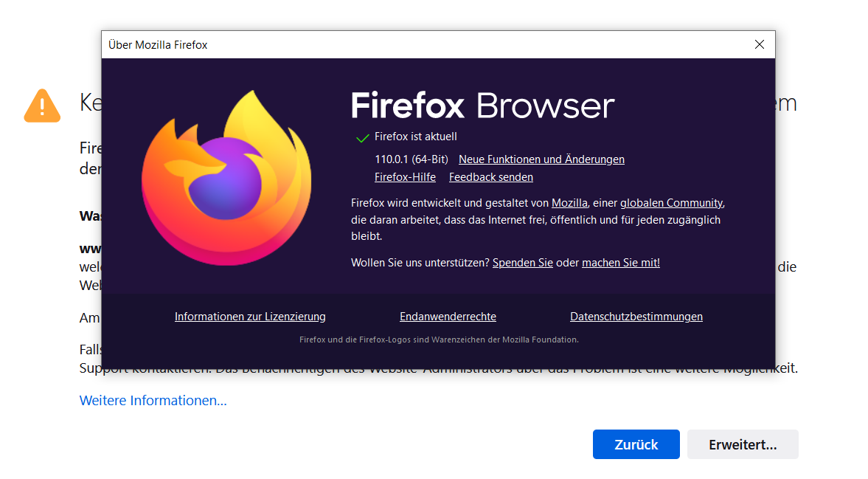
Task: Follow the Mozilla link
Action: click(569, 203)
